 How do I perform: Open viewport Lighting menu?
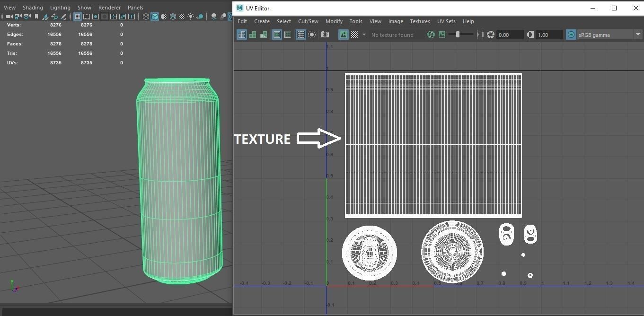[x=60, y=8]
